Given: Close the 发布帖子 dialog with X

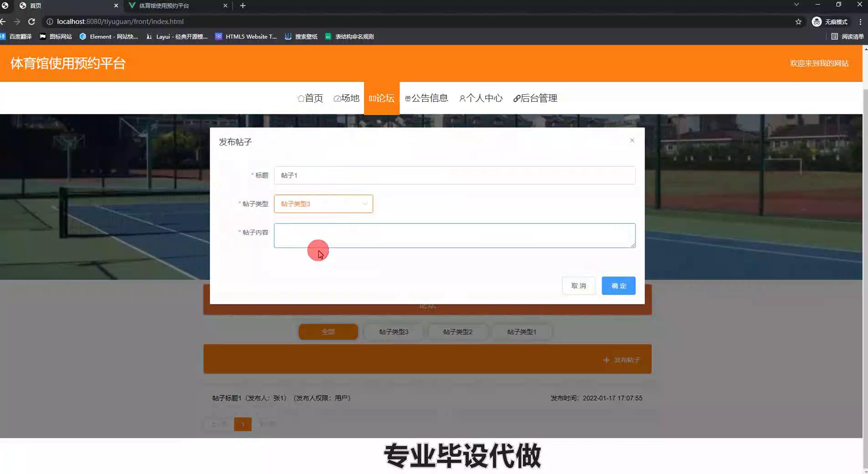Looking at the screenshot, I should tap(632, 140).
